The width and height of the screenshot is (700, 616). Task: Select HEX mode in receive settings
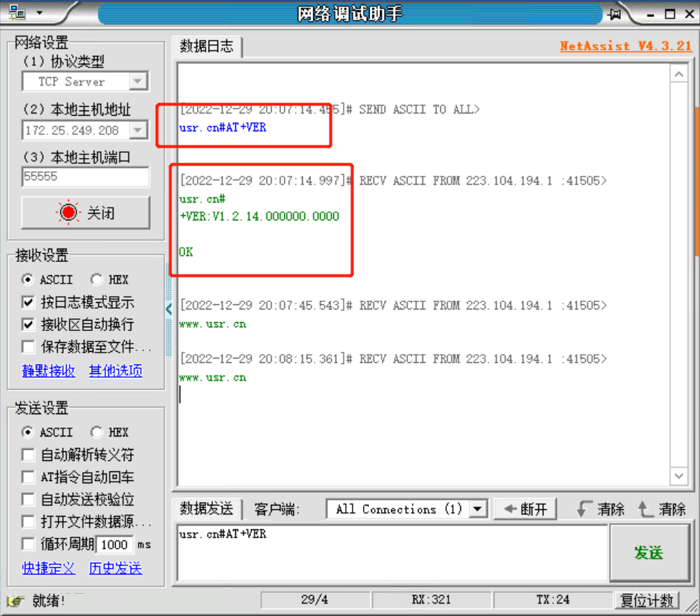click(97, 280)
